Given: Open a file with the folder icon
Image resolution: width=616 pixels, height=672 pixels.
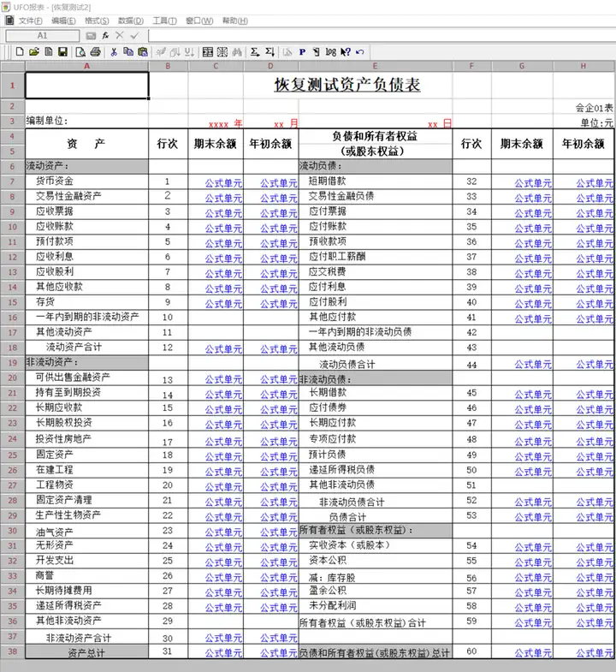Looking at the screenshot, I should pyautogui.click(x=34, y=52).
